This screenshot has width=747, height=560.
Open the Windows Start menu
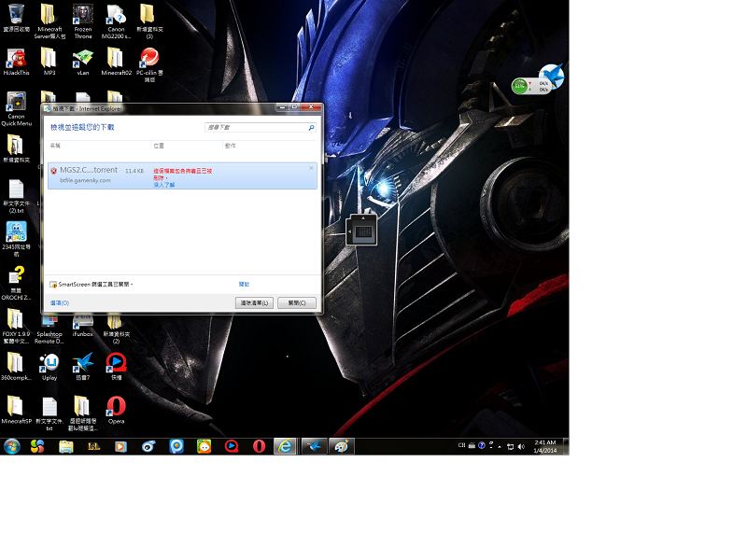pyautogui.click(x=11, y=447)
